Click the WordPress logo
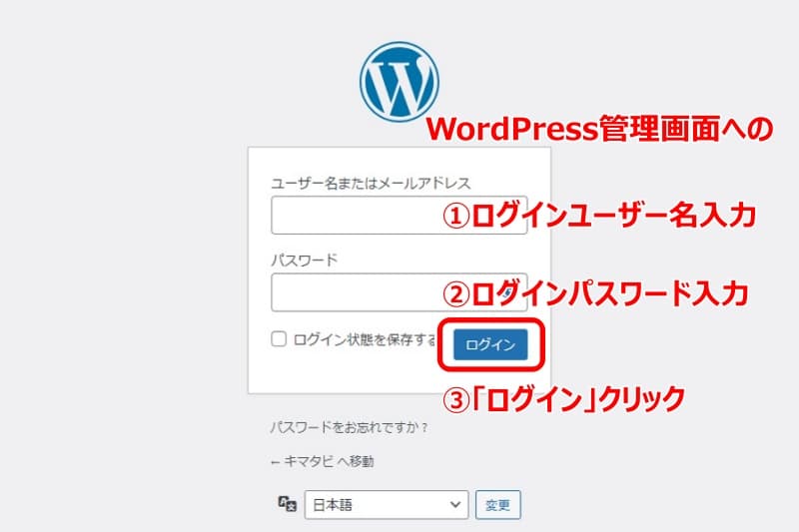 (399, 82)
